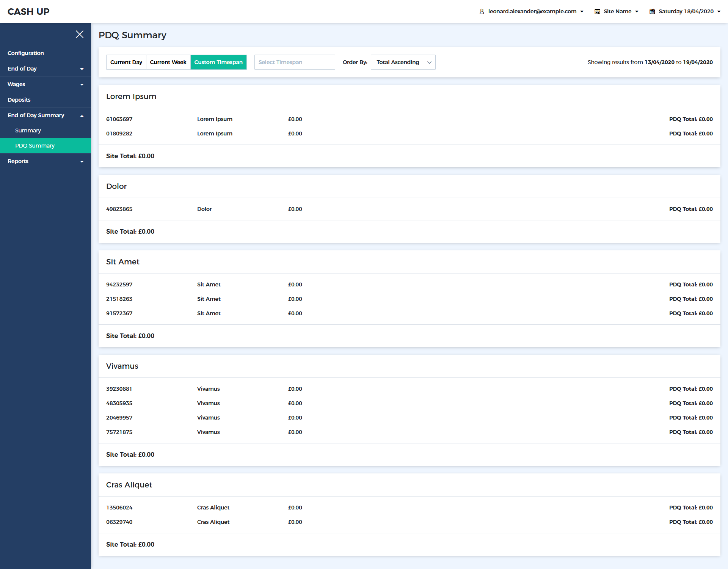Screen dimensions: 728x569
Task: Click the site store icon
Action: point(597,12)
